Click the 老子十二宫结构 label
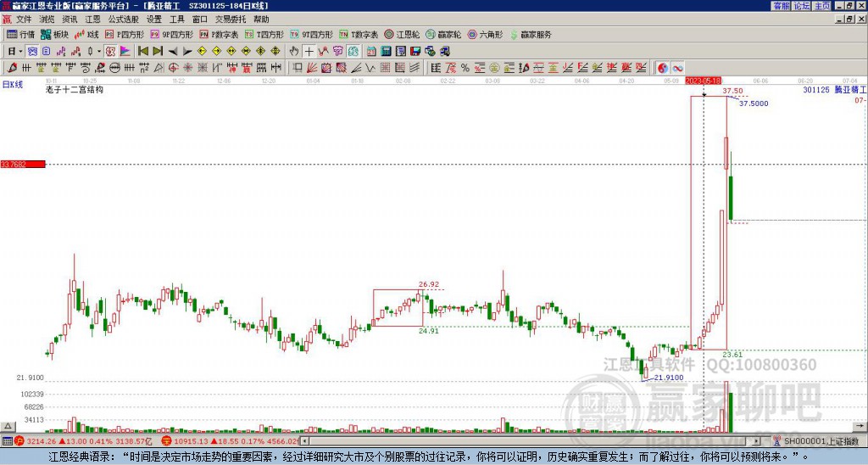 click(75, 89)
